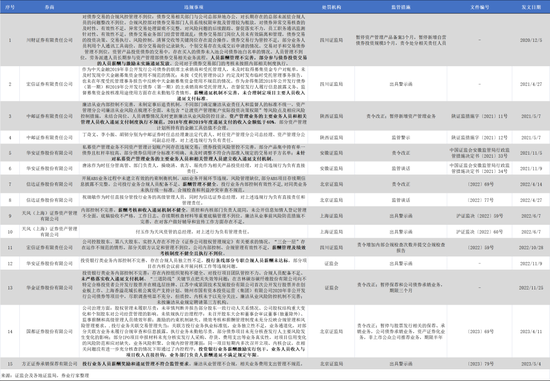This screenshot has height=381, width=550.
Task: Click 安徽证监局 in row 5
Action: tap(331, 153)
